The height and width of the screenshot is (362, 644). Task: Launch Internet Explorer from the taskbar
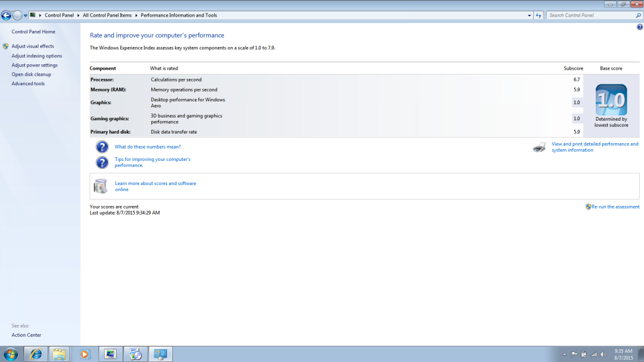pyautogui.click(x=36, y=354)
